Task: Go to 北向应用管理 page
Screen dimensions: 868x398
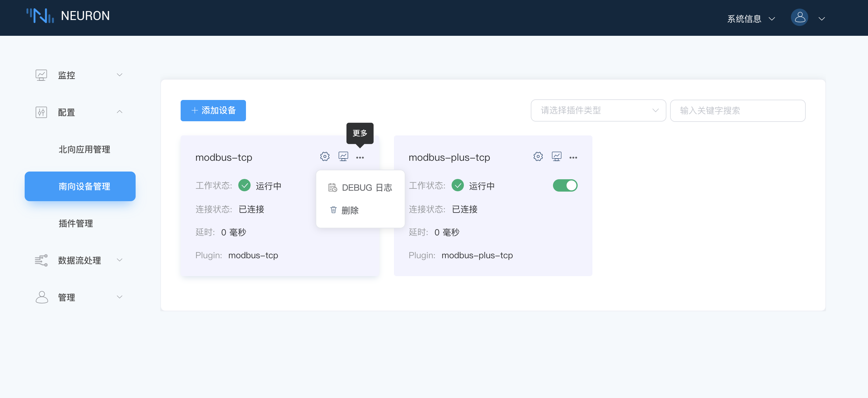Action: (x=84, y=149)
